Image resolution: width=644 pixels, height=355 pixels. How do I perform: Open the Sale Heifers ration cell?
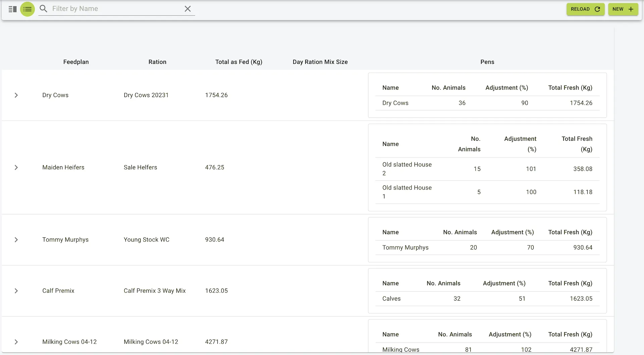[140, 168]
